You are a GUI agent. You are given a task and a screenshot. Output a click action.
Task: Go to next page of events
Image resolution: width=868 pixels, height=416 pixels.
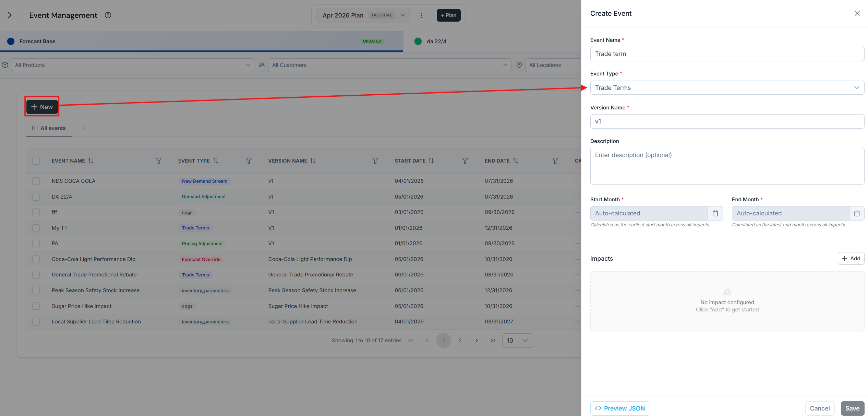tap(477, 341)
